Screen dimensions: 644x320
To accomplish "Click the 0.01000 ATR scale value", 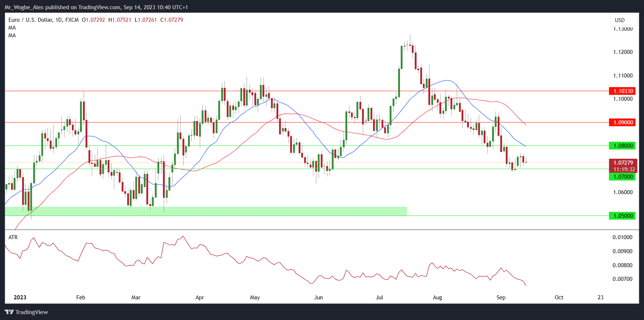I will pos(623,237).
